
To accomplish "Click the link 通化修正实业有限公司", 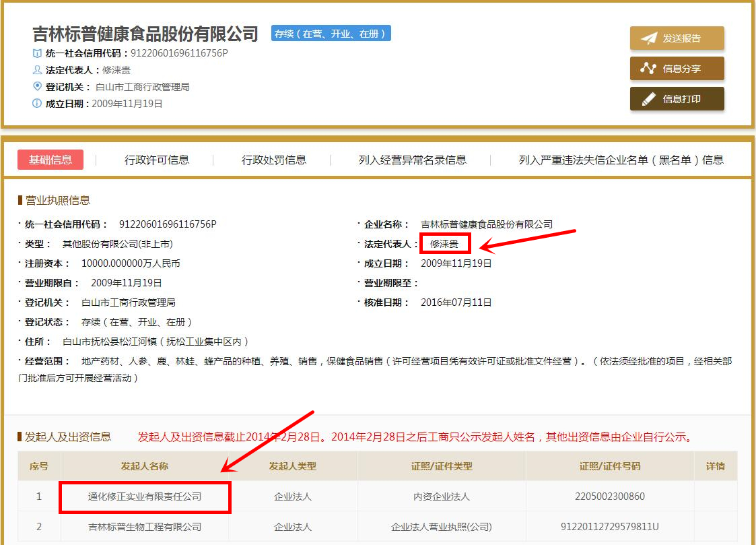I will point(146,496).
